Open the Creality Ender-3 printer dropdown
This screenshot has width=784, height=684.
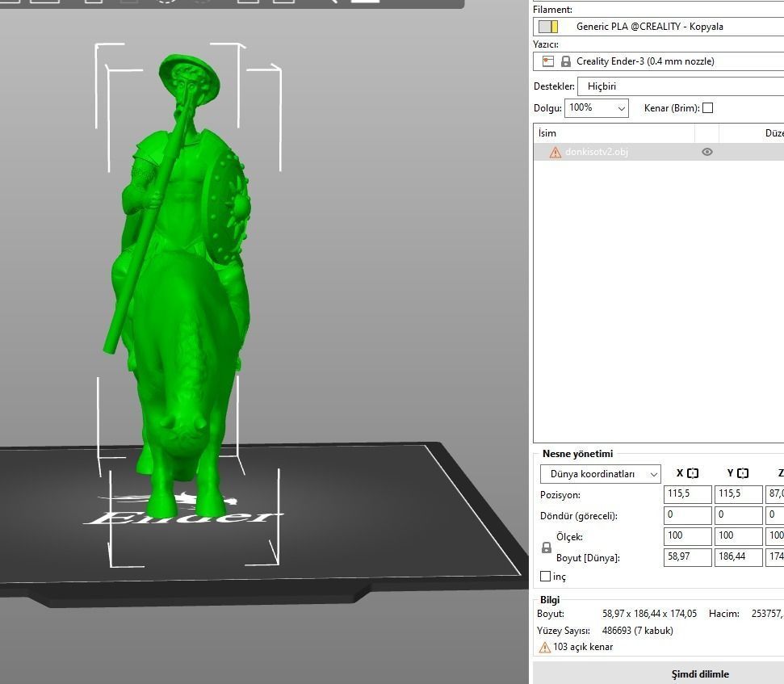coord(659,61)
